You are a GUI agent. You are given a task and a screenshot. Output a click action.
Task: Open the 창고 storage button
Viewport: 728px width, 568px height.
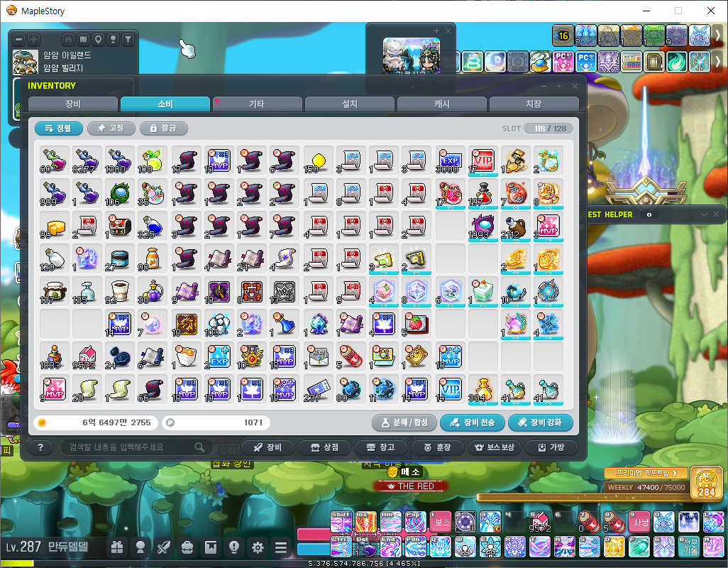pos(381,447)
